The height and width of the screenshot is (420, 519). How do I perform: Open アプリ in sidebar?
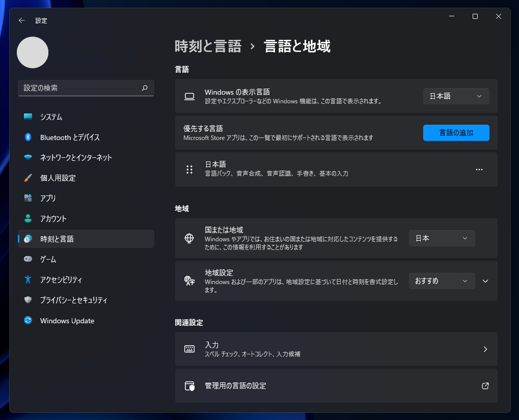coord(86,198)
